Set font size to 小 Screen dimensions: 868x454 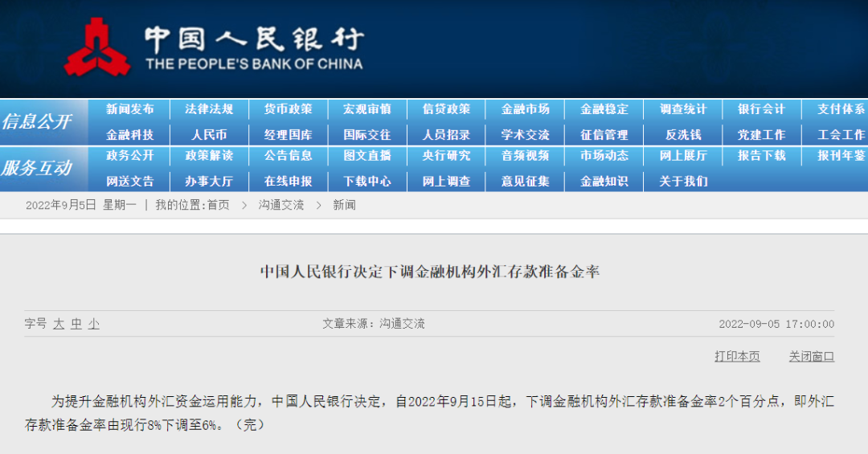[x=94, y=324]
